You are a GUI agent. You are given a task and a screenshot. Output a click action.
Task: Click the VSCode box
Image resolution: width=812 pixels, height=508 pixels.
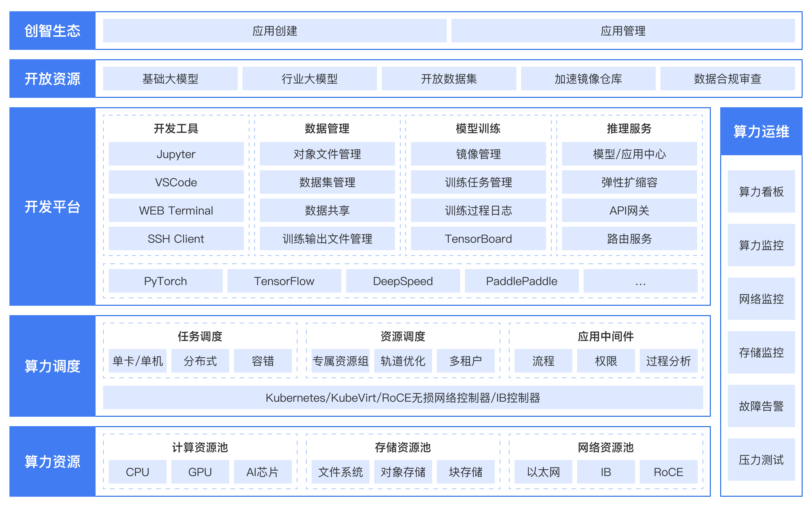pyautogui.click(x=176, y=182)
